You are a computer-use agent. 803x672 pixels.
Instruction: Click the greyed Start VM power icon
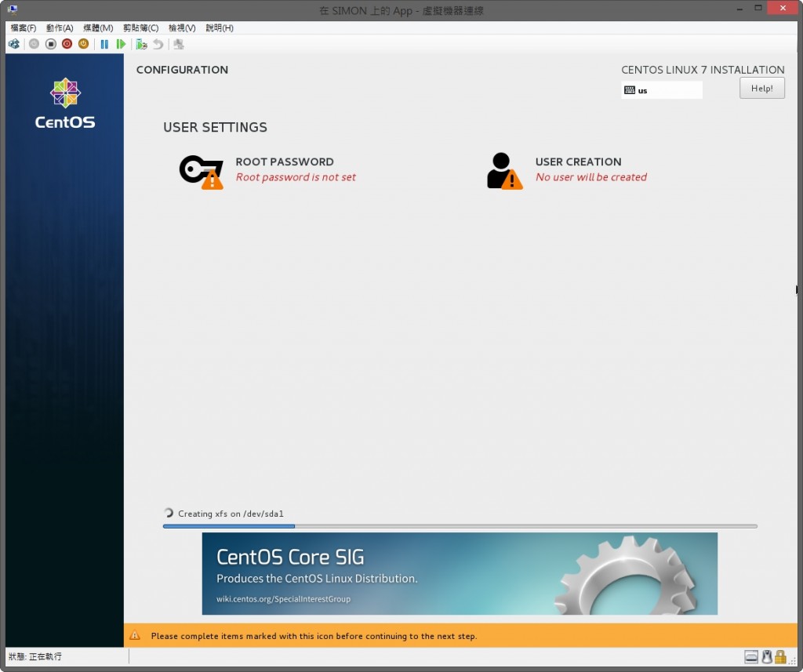34,44
